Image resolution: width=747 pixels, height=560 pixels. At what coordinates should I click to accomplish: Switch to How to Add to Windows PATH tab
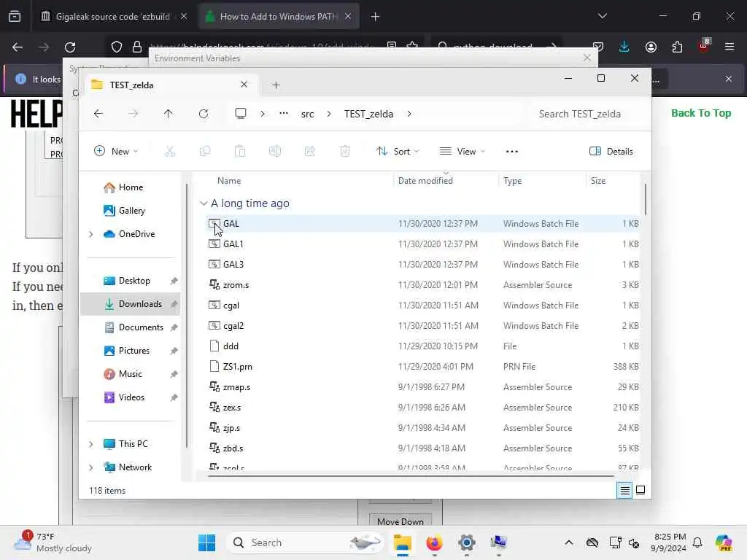279,17
